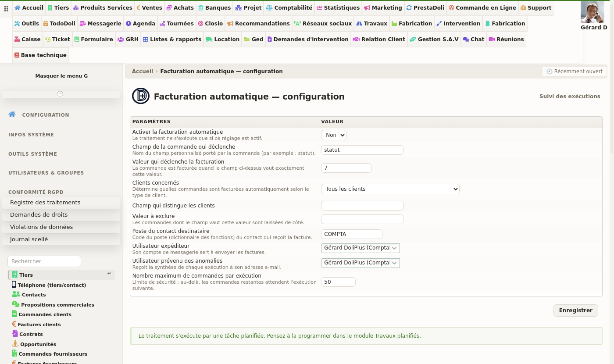Viewport: 614px width, 364px height.
Task: Click the clock icon below Masquer le menu
Action: [x=60, y=94]
